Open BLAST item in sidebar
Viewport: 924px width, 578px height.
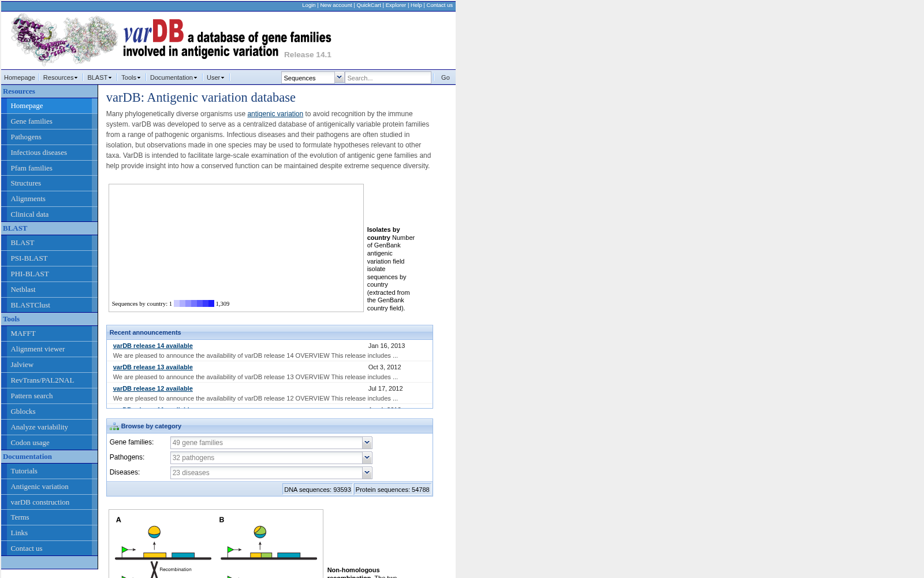click(49, 243)
